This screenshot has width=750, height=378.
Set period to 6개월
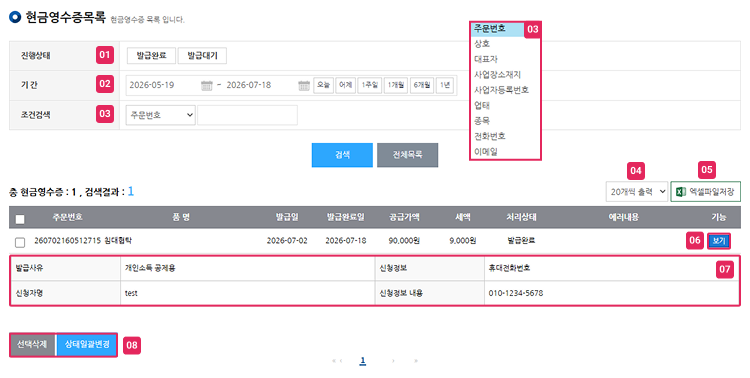(422, 85)
